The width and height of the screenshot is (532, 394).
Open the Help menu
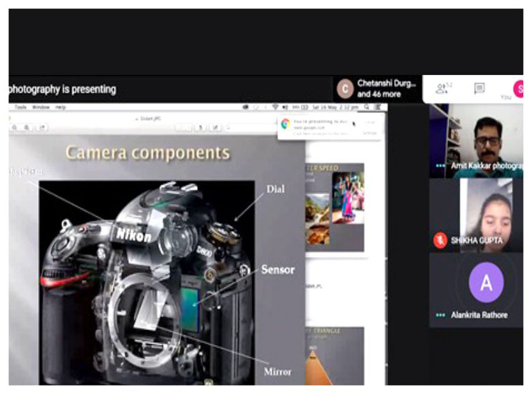[61, 107]
